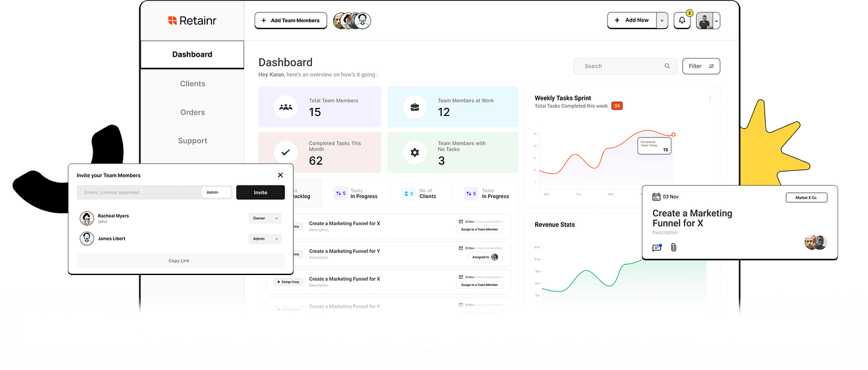Close the Invite your Team Members dialog
The image size is (868, 370).
coord(280,175)
